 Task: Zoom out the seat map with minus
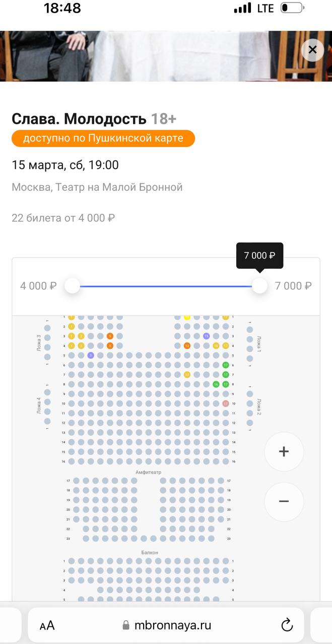coord(284,501)
